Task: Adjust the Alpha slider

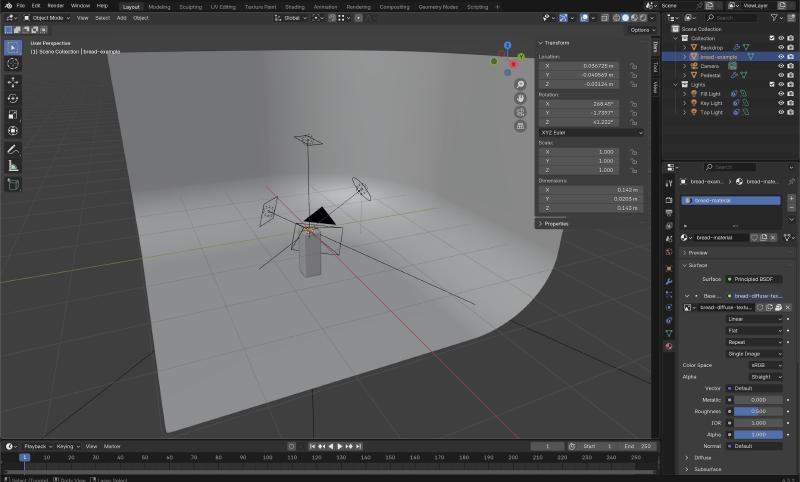Action: click(758, 435)
